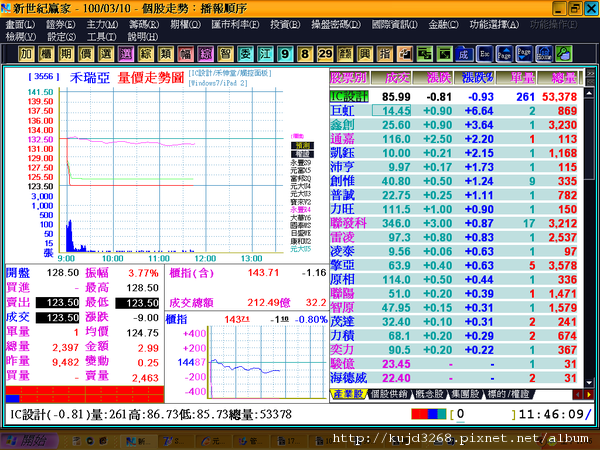Click the red-blue-teal color bar in status line

tap(429, 414)
